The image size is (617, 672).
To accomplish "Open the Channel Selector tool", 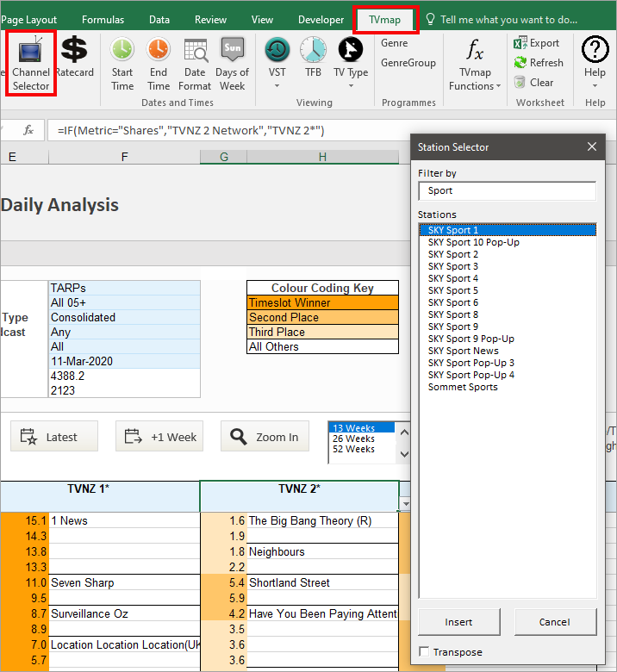I will click(31, 64).
